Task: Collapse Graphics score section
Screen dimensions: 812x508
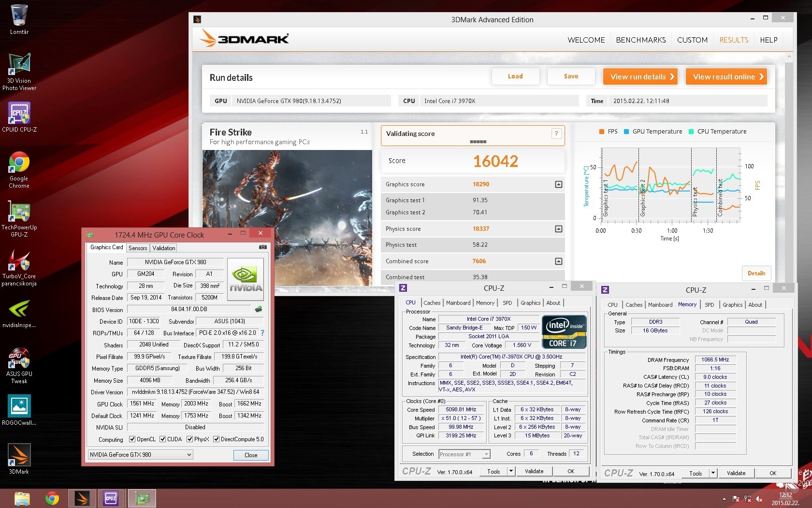Action: [x=558, y=184]
